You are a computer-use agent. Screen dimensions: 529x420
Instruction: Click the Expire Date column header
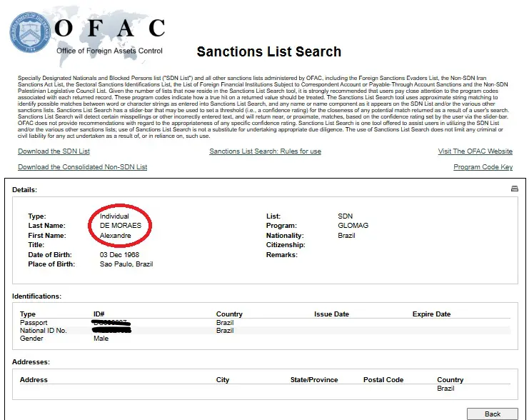tap(431, 314)
